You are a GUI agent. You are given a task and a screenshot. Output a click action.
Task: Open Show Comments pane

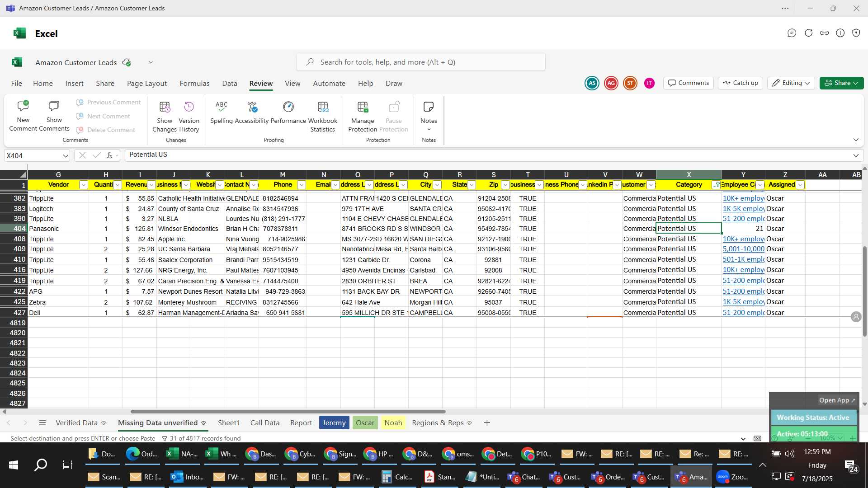click(54, 116)
